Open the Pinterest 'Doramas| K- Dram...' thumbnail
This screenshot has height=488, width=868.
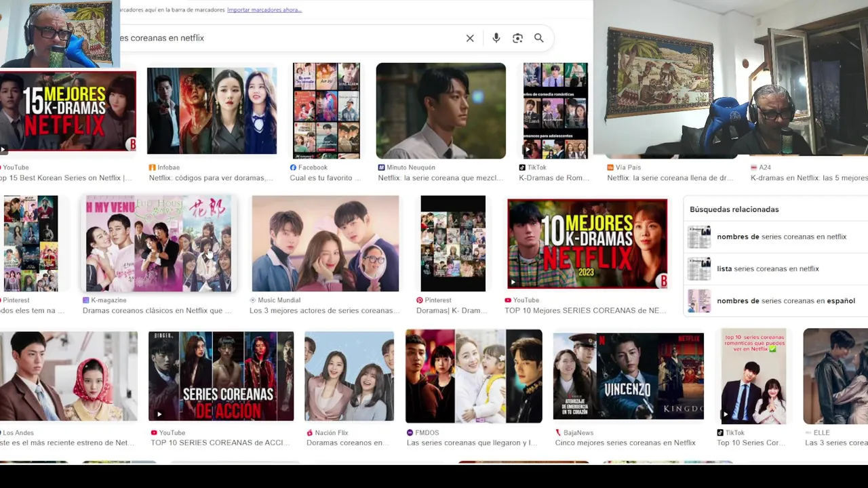[x=453, y=243]
